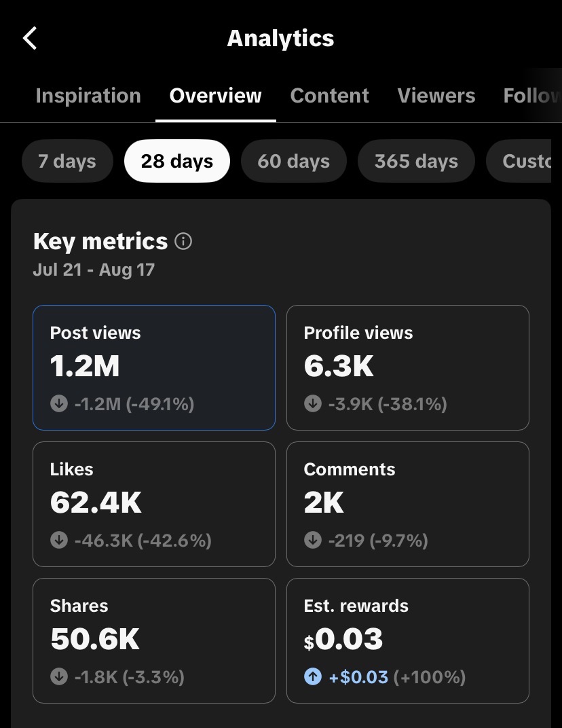This screenshot has height=728, width=562.
Task: Click the down arrow icon under Post views
Action: pyautogui.click(x=59, y=403)
